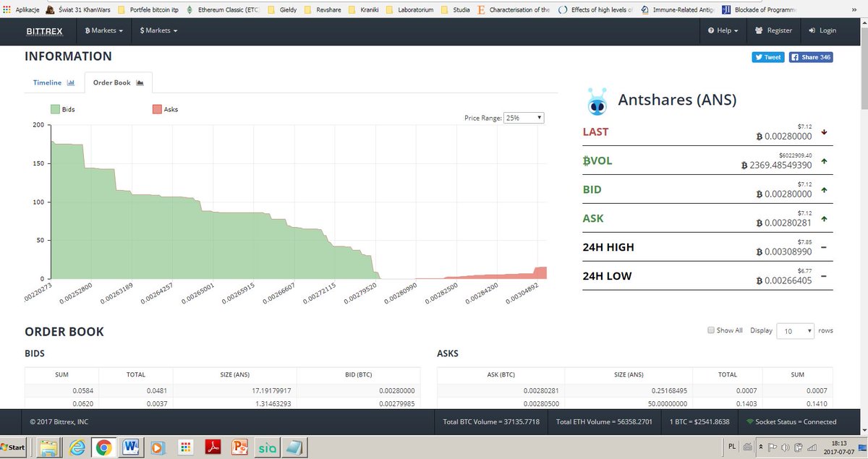This screenshot has width=868, height=459.
Task: Open the Display rows count dropdown
Action: pos(796,330)
